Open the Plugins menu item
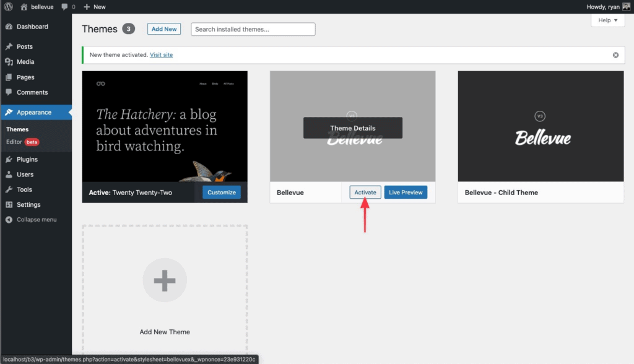 [27, 159]
